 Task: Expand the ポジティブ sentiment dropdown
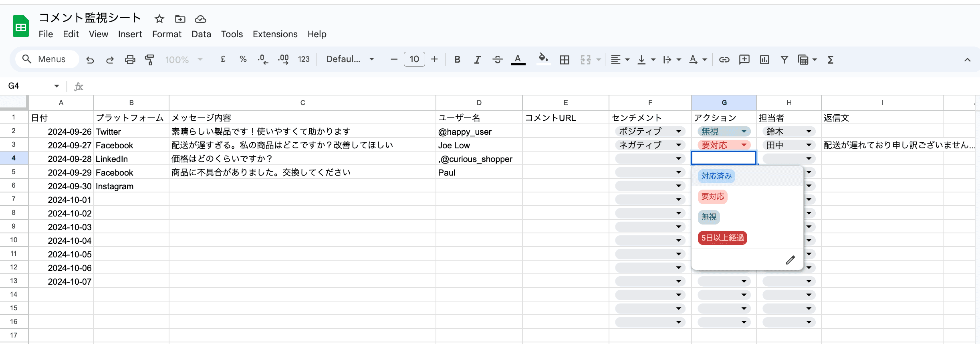(678, 132)
